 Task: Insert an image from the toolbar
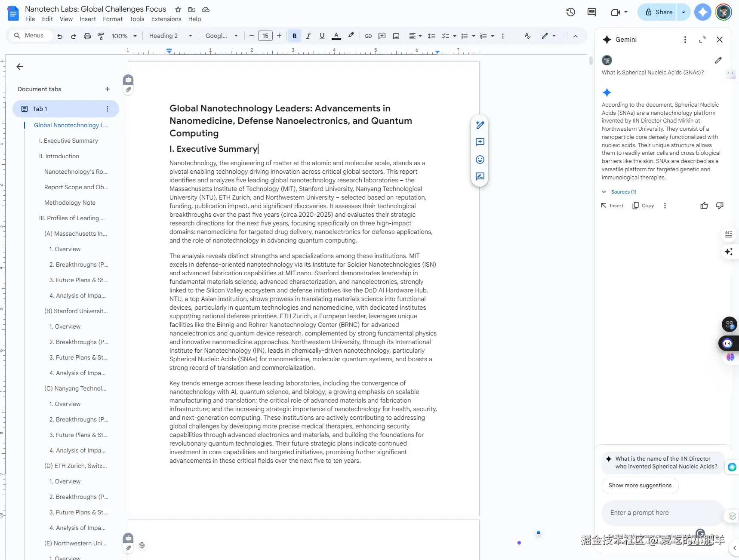[x=396, y=36]
